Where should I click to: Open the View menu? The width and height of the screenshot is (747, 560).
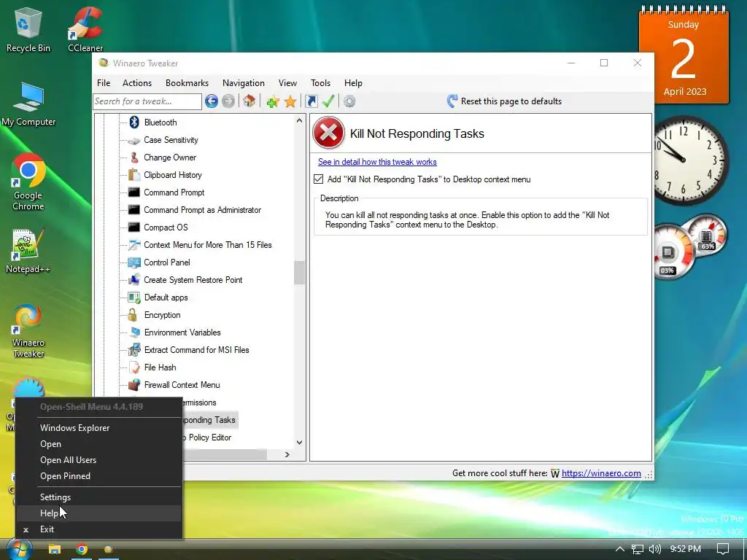(x=287, y=83)
